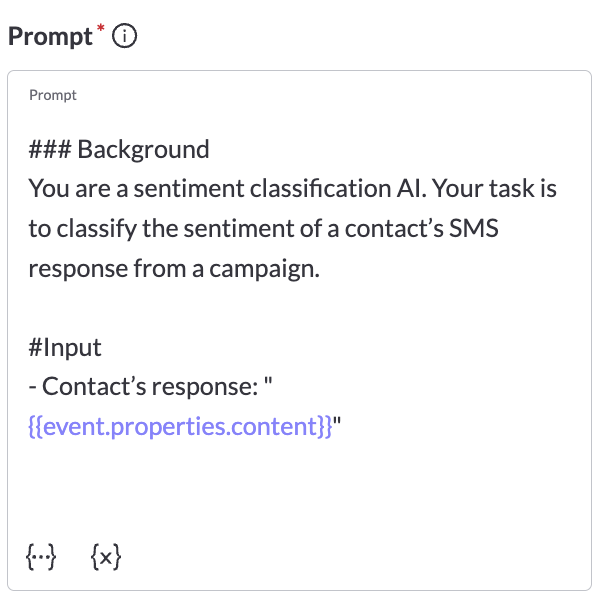
Task: Click the "response from a campaign." line
Action: click(174, 268)
